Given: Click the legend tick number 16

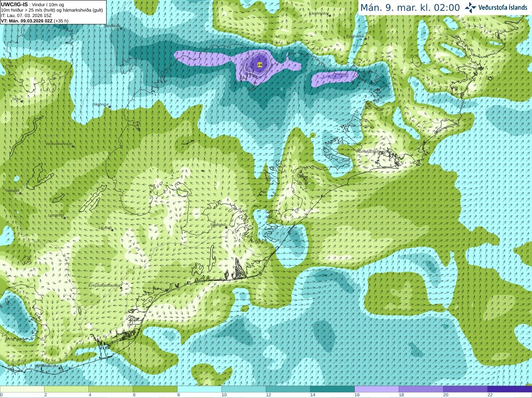Looking at the screenshot, I should [357, 395].
